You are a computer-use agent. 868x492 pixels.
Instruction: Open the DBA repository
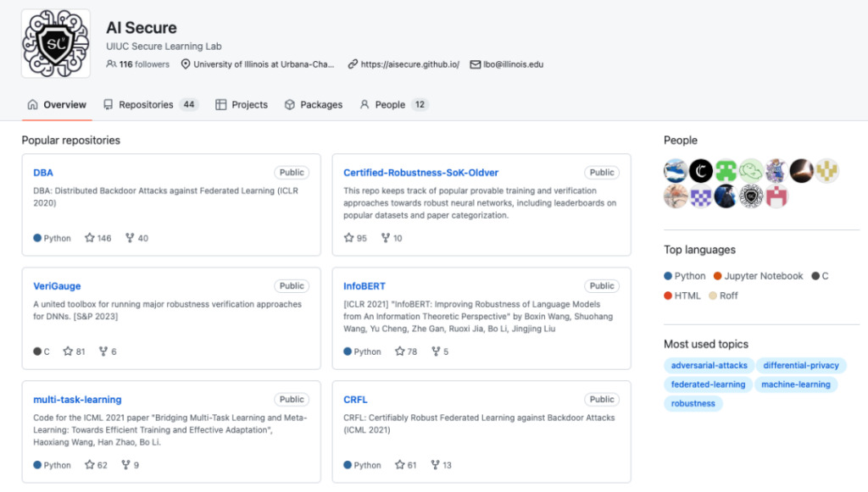pyautogui.click(x=43, y=173)
